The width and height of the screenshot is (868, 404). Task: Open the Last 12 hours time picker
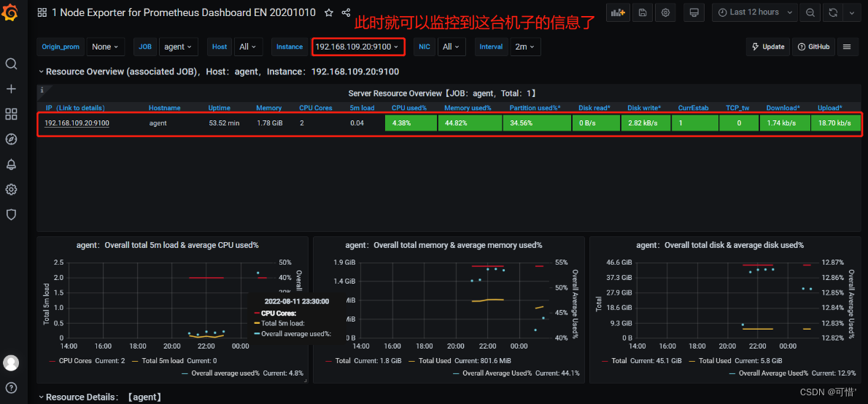pos(755,12)
